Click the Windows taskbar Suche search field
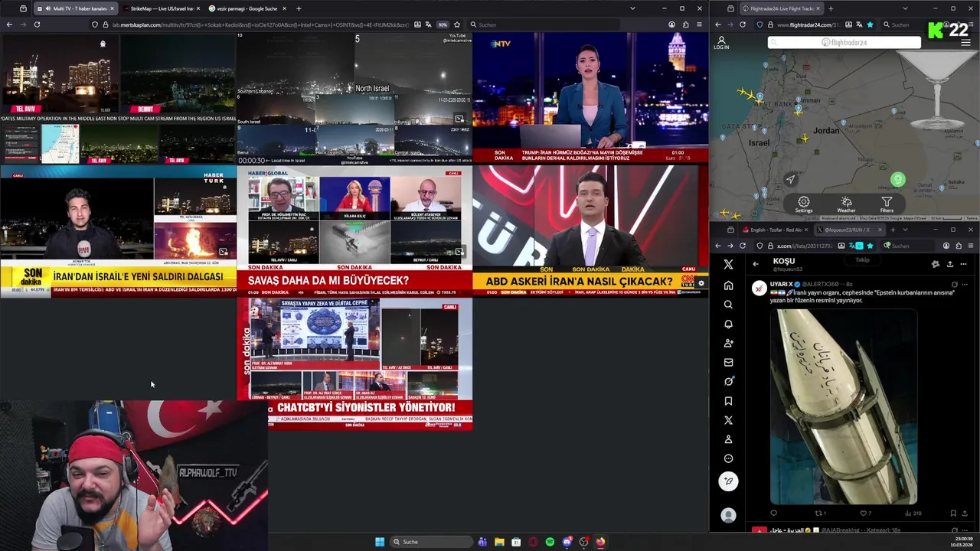980x551 pixels. [431, 542]
